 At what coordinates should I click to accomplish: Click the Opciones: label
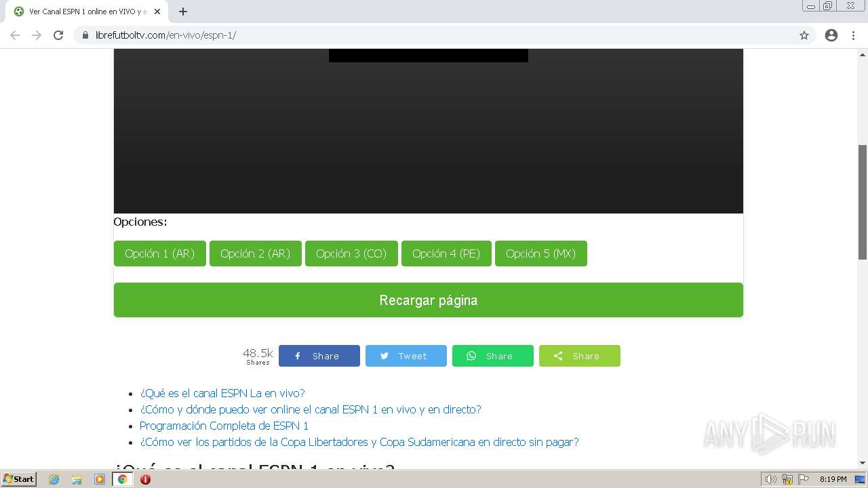(x=140, y=222)
